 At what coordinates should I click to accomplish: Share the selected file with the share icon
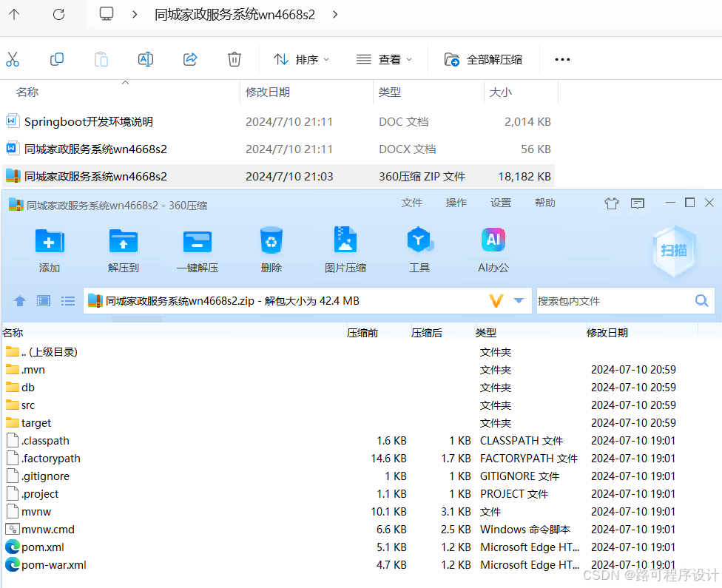coord(190,59)
